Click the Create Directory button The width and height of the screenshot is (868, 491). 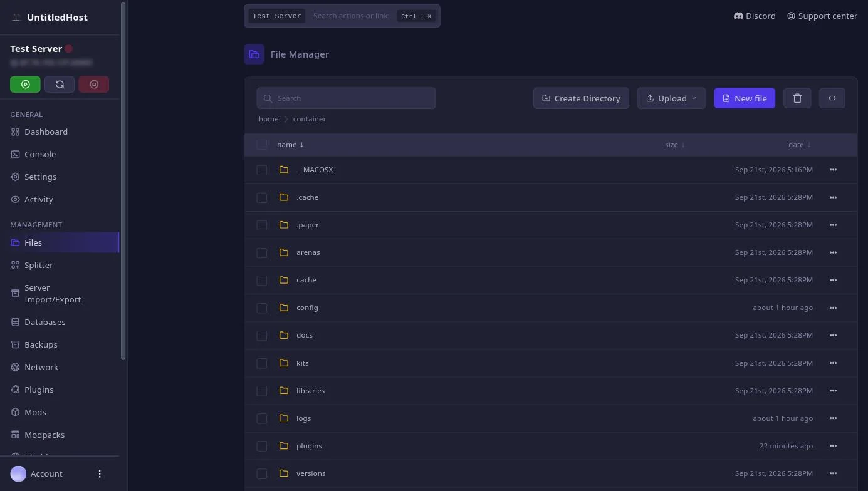point(581,98)
